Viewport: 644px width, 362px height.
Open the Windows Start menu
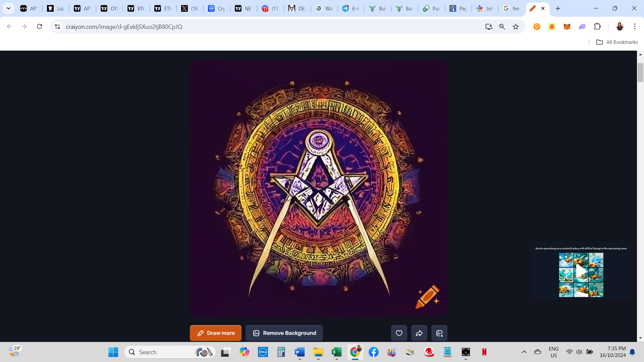tap(113, 352)
